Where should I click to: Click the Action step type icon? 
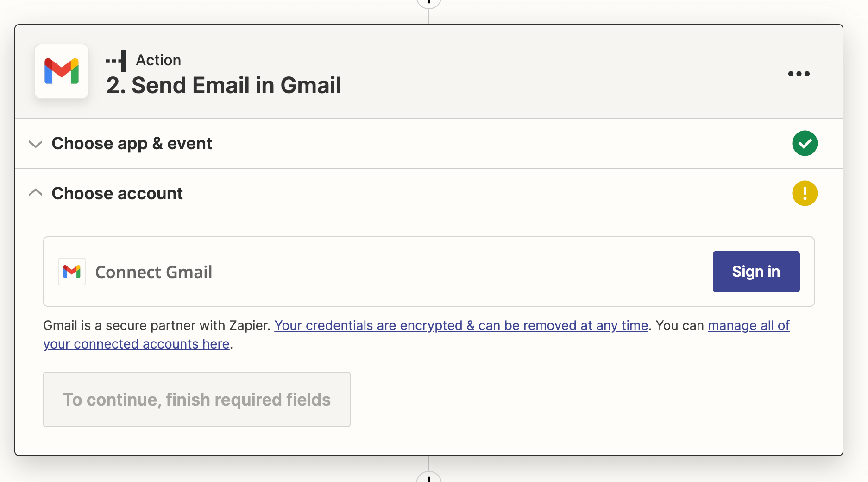click(x=116, y=61)
